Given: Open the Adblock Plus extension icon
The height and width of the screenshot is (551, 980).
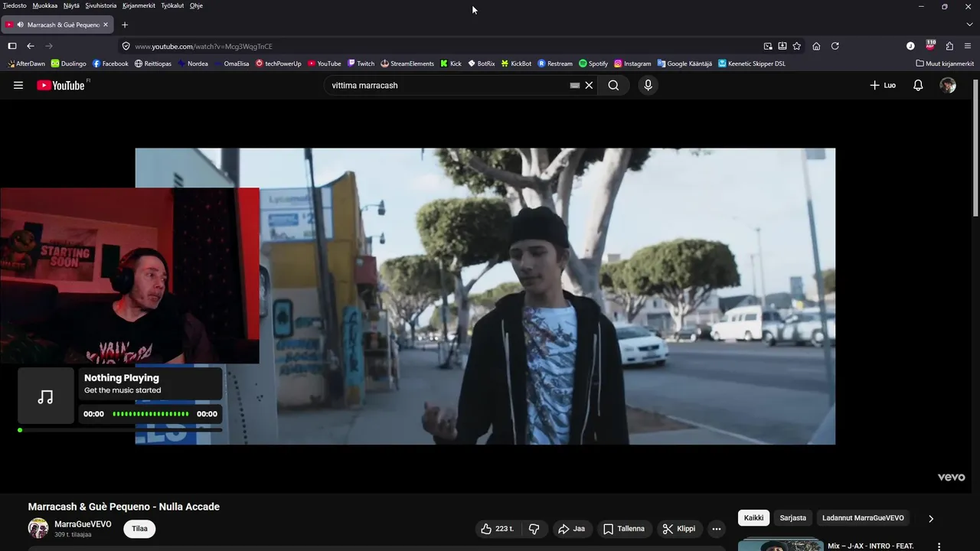Looking at the screenshot, I should pyautogui.click(x=930, y=45).
